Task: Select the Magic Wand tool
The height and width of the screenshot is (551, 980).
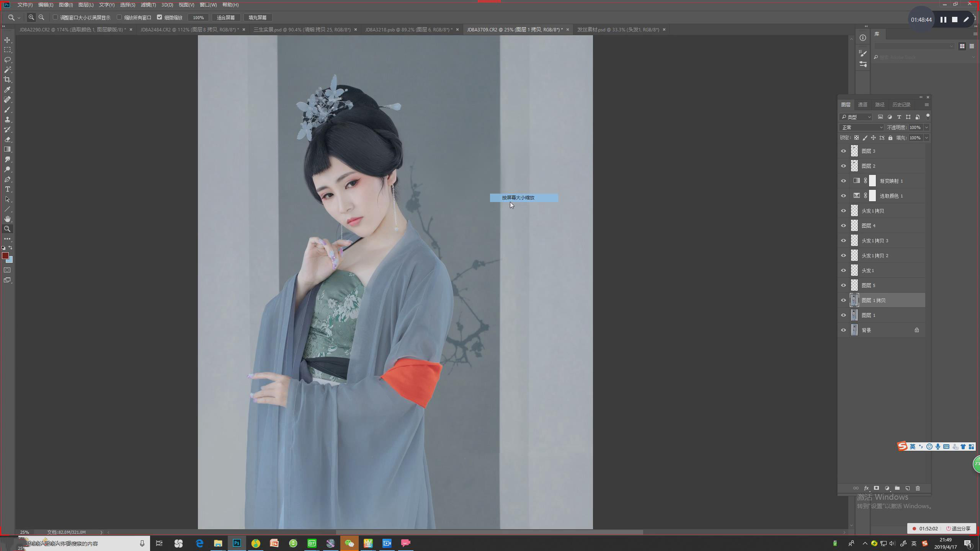Action: click(x=7, y=70)
